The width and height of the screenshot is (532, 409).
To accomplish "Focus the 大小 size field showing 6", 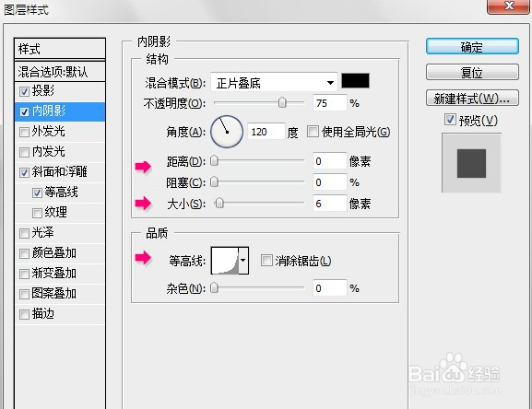I will tap(330, 204).
